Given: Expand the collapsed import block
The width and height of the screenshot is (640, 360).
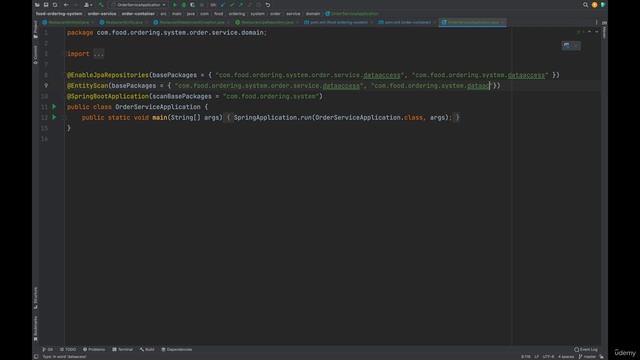Looking at the screenshot, I should (x=98, y=54).
